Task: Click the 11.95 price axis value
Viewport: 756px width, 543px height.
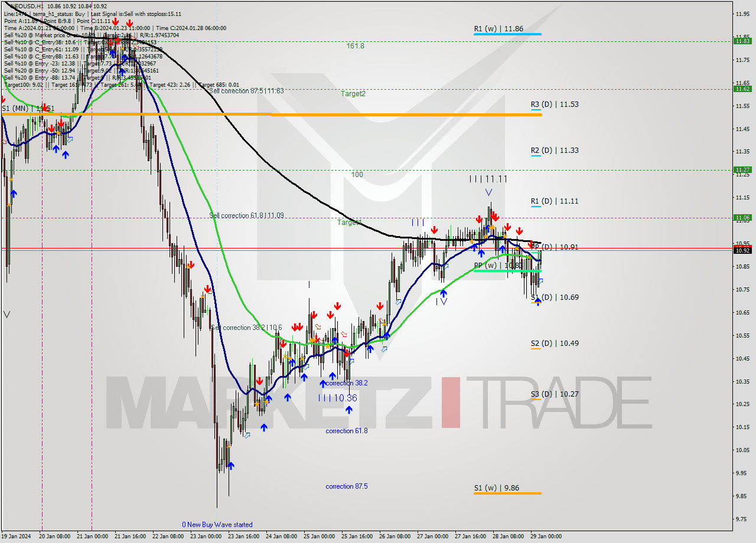Action: point(742,13)
